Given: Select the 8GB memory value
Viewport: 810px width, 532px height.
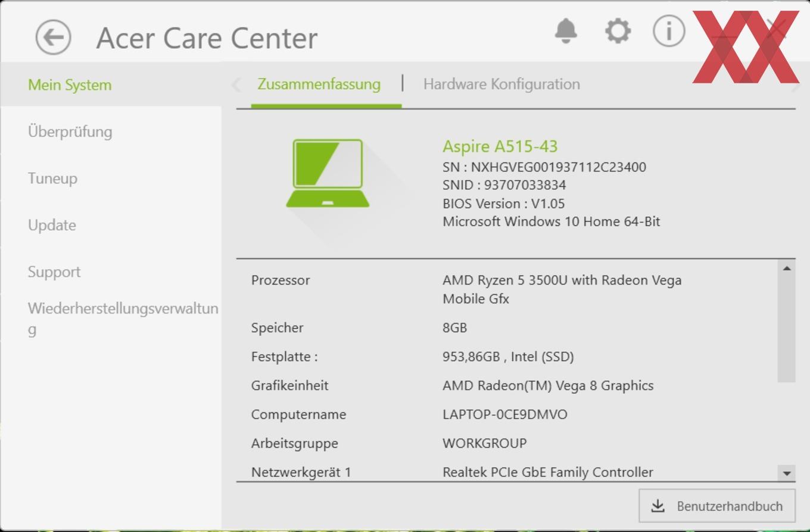Looking at the screenshot, I should click(454, 328).
